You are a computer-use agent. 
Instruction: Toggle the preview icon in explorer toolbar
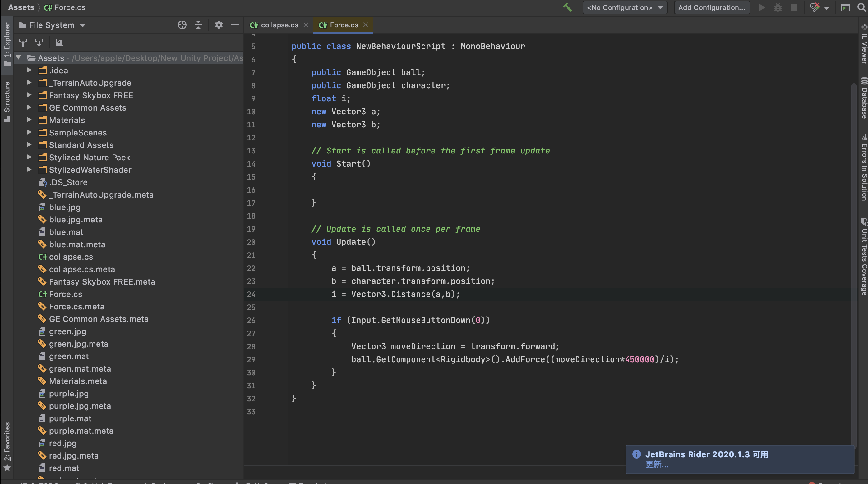click(60, 43)
